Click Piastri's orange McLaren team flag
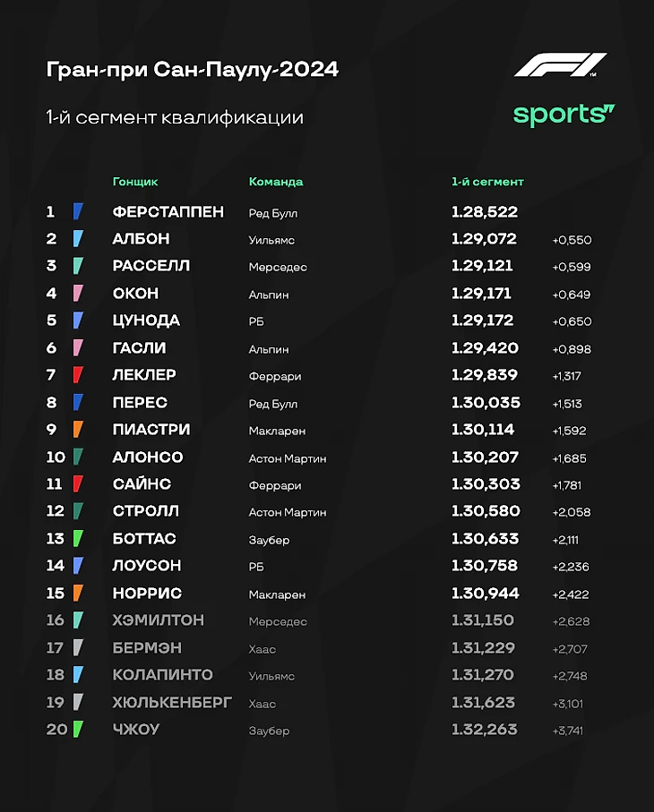The height and width of the screenshot is (812, 654). 78,430
